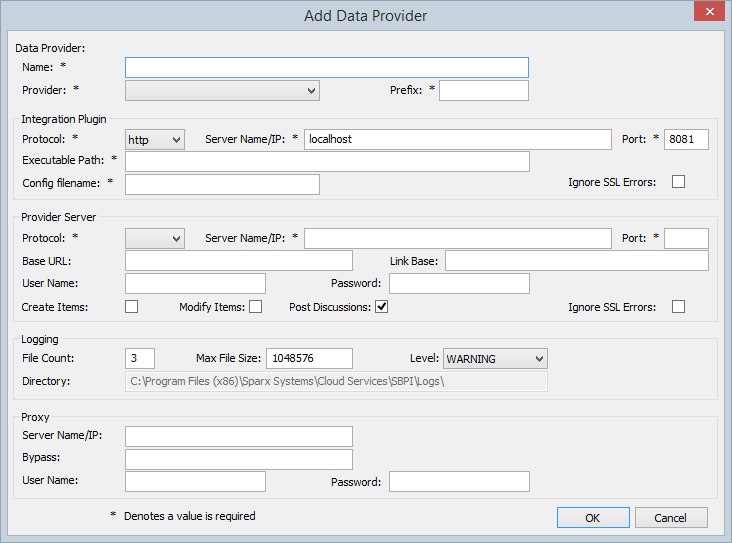Image resolution: width=732 pixels, height=543 pixels.
Task: Focus the Link Base text field
Action: [x=576, y=261]
